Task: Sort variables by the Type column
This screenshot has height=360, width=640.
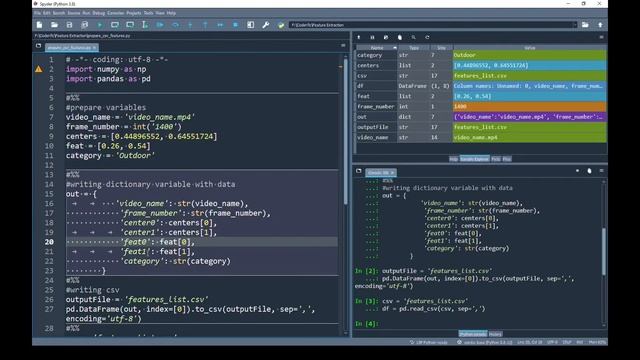Action: tap(414, 48)
